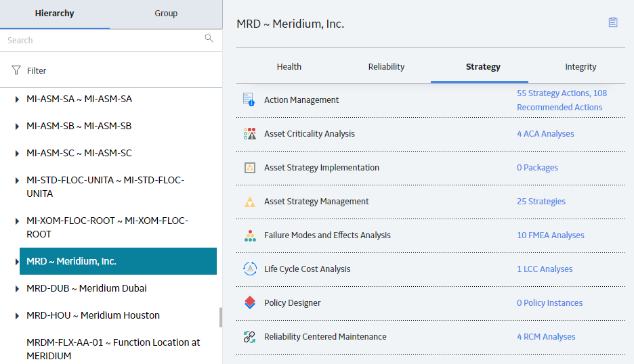634x364 pixels.
Task: Click the Asset Strategy Implementation icon
Action: point(250,168)
